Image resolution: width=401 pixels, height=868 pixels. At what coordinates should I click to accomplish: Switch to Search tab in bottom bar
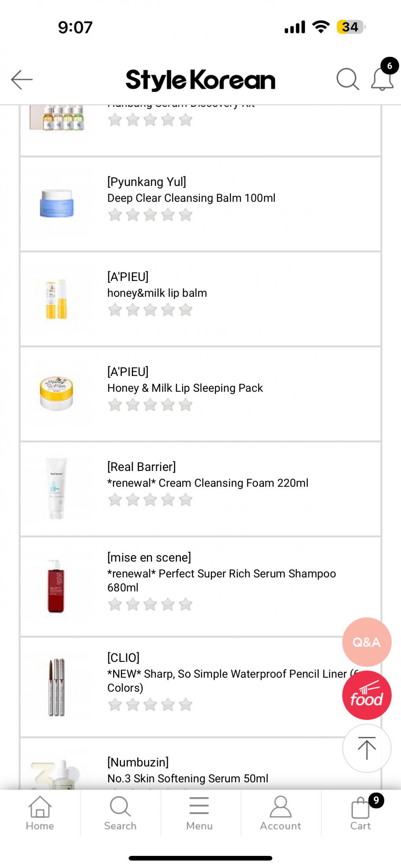click(x=120, y=813)
